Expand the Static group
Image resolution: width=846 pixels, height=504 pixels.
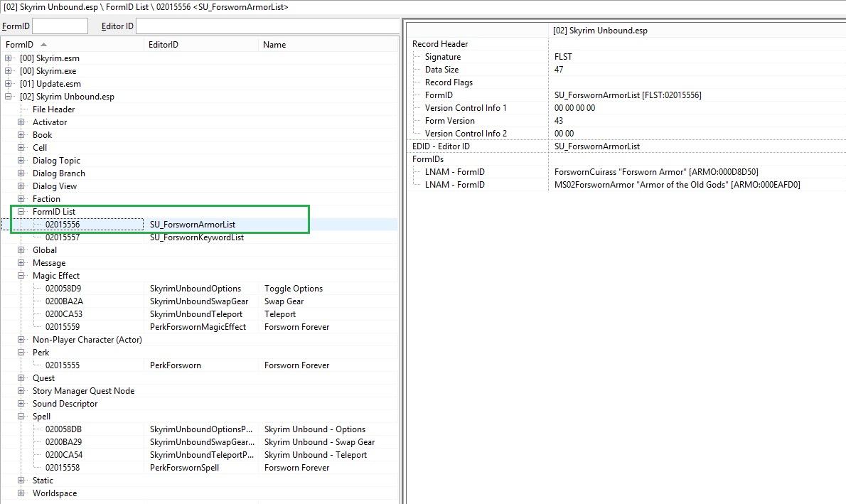(21, 481)
